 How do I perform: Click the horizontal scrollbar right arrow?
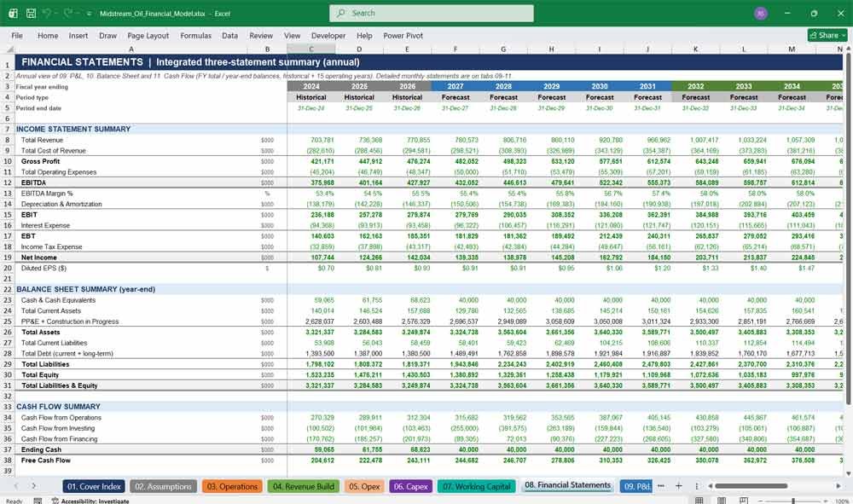click(838, 485)
